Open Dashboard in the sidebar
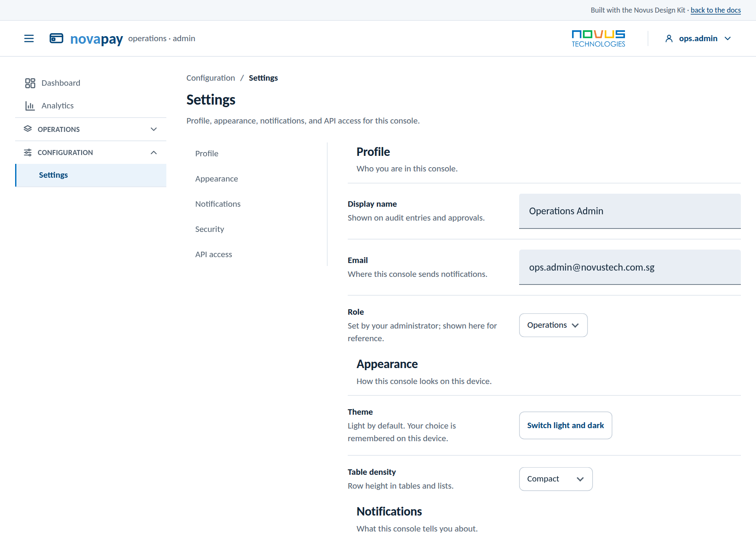 91,83
